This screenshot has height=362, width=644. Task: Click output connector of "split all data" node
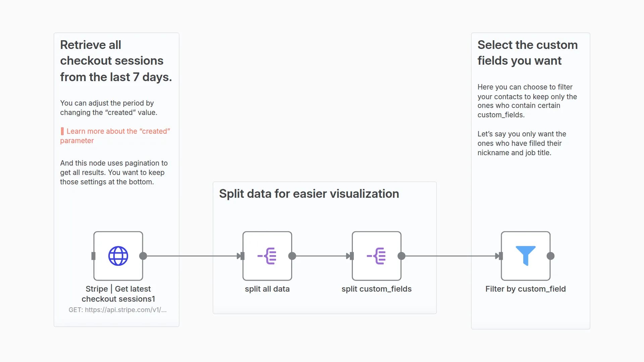(292, 256)
